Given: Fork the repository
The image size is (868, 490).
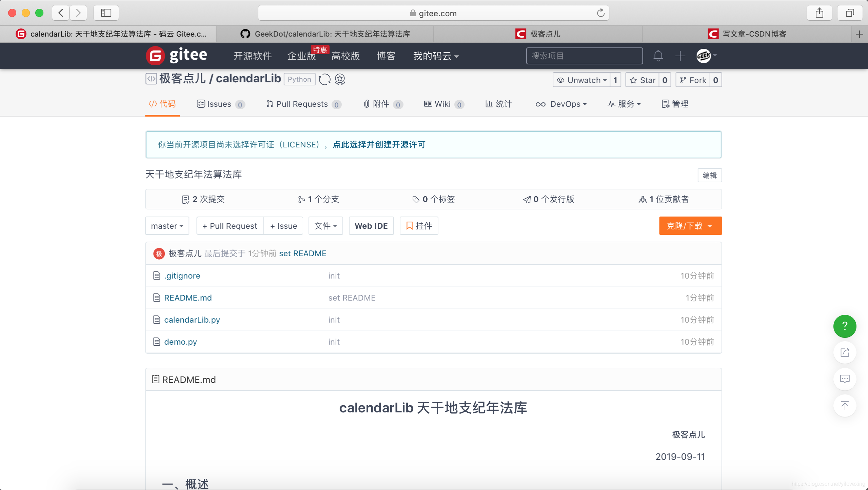Looking at the screenshot, I should coord(693,80).
